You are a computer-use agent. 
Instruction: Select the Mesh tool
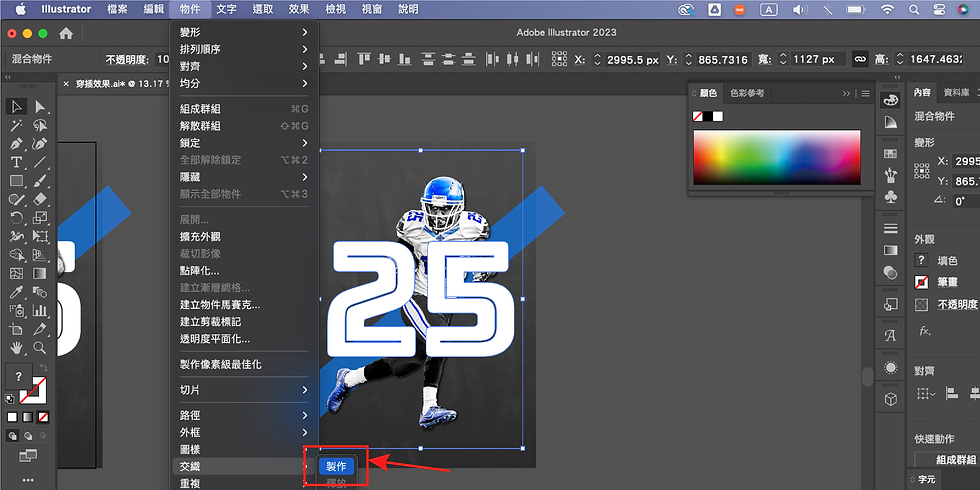pos(17,274)
